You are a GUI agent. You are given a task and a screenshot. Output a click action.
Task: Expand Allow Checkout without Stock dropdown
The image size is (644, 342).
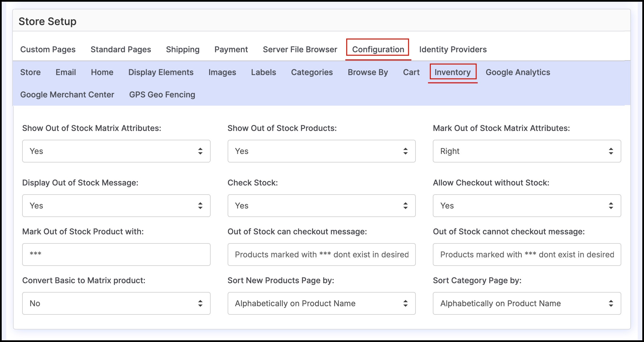pos(527,206)
